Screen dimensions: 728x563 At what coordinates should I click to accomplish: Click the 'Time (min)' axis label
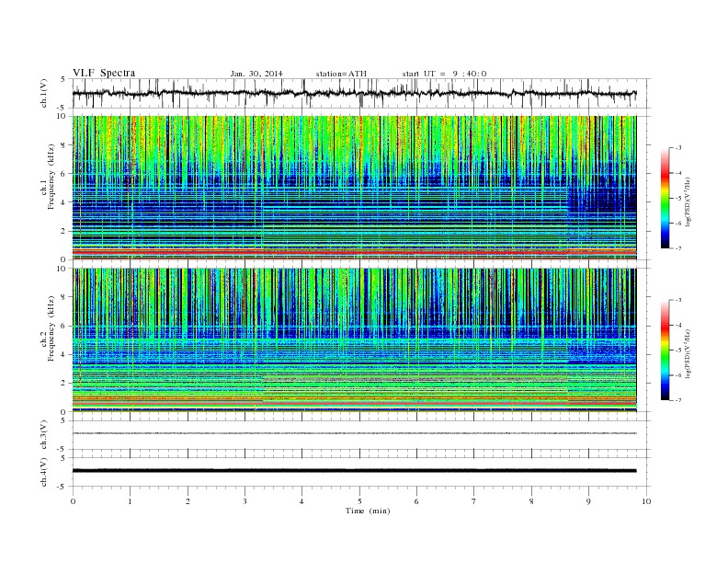pos(368,511)
